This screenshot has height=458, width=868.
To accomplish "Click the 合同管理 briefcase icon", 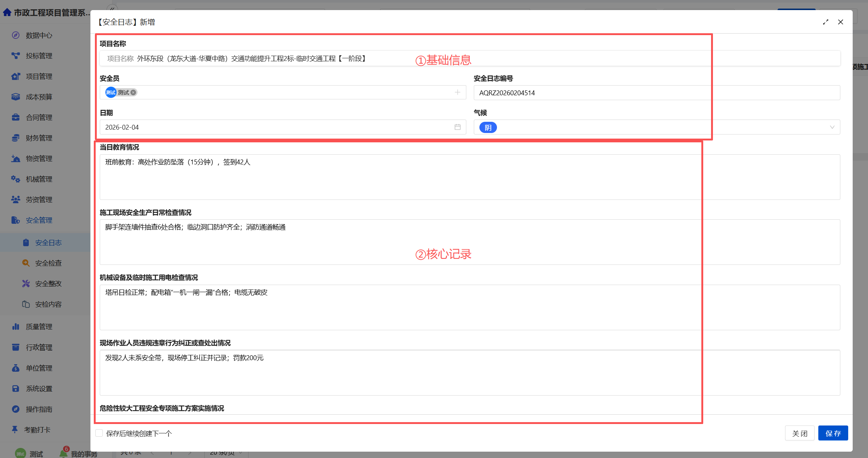I will (15, 117).
